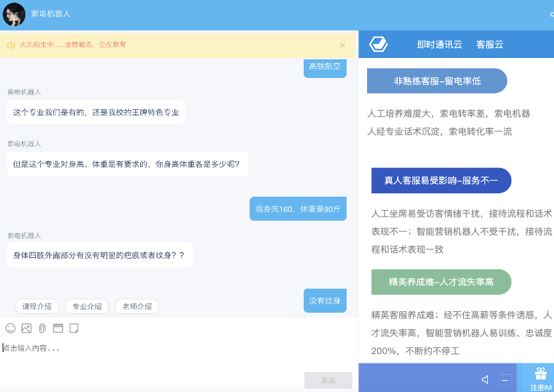The height and width of the screenshot is (392, 554).
Task: Select the 课程介绍 quick reply
Action: click(37, 307)
